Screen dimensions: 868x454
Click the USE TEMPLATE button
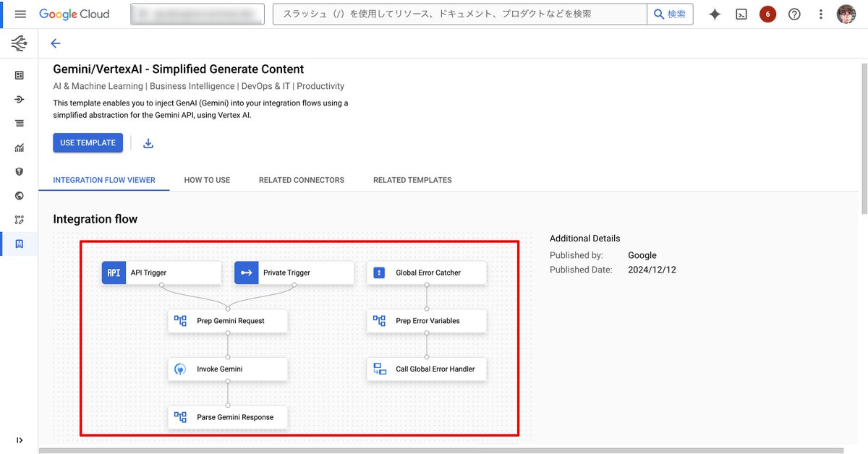click(x=88, y=143)
